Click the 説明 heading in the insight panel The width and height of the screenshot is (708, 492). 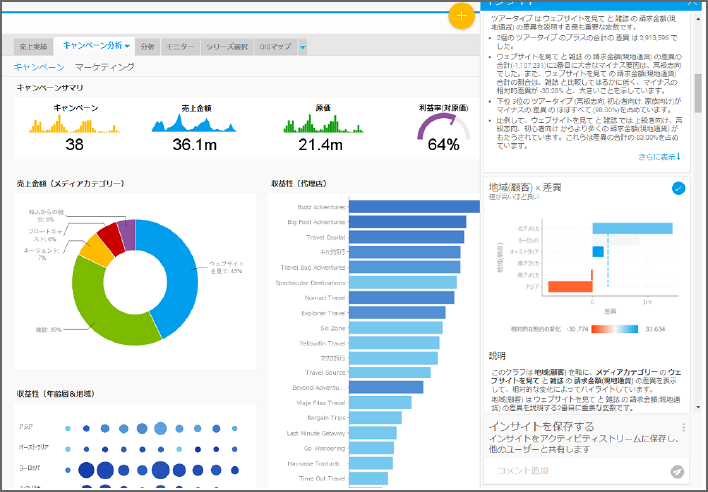click(x=497, y=356)
